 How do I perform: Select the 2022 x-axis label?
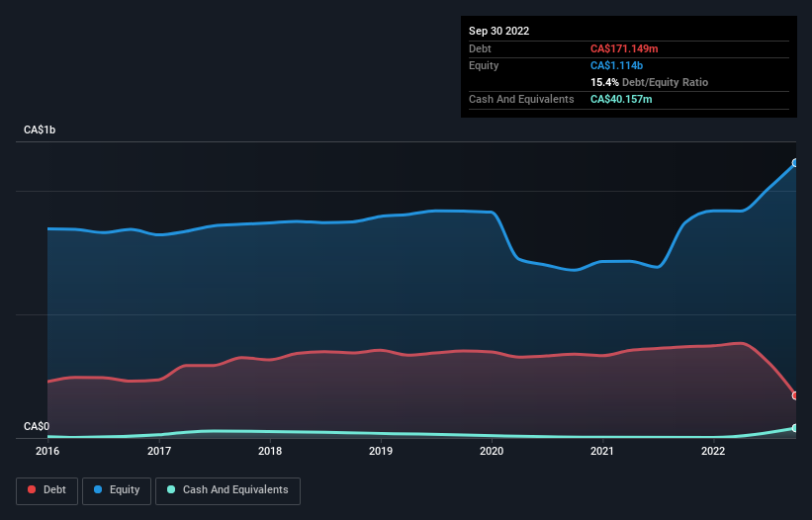pos(713,451)
